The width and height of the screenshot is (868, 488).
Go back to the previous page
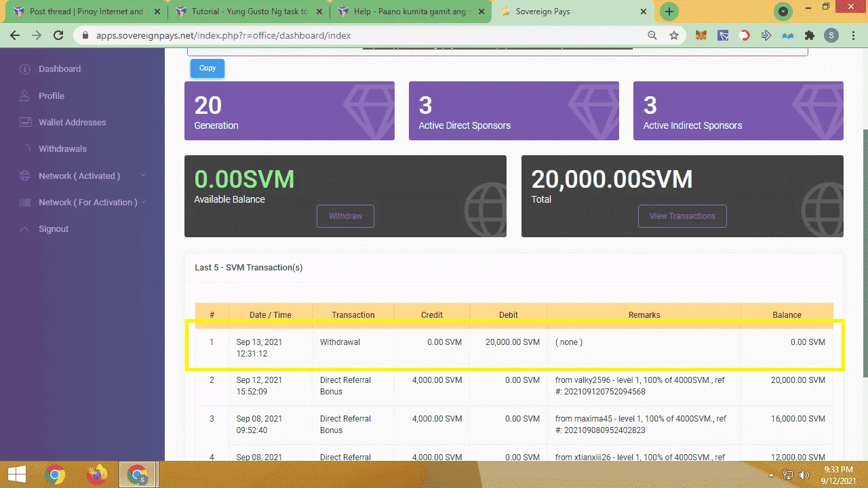(15, 35)
